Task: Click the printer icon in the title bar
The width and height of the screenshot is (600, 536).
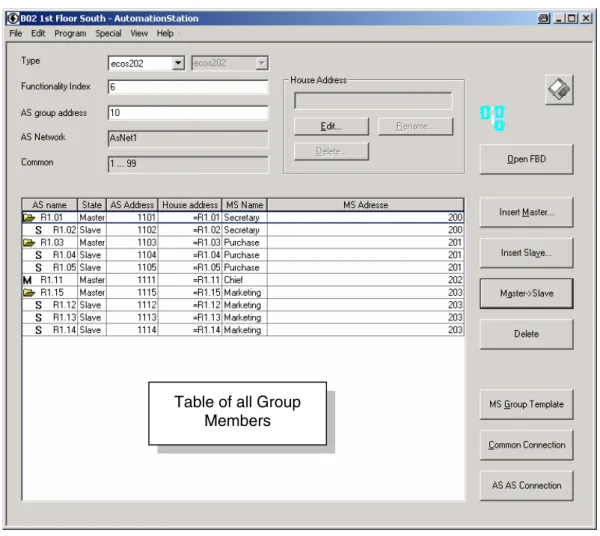Action: [543, 18]
